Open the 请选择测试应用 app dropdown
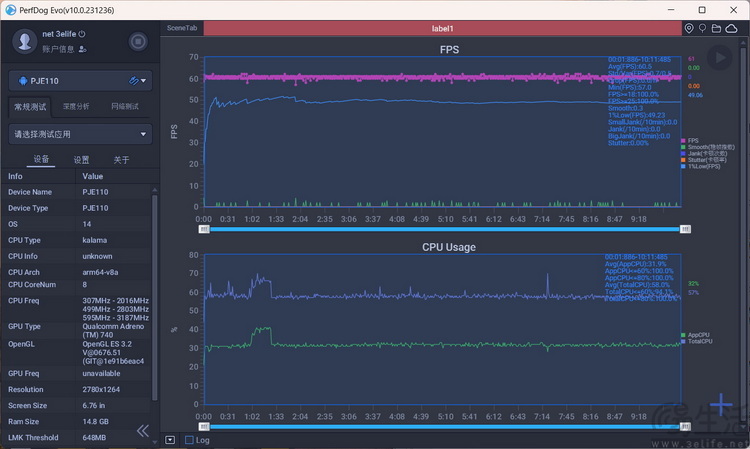Viewport: 750px width, 449px height. click(x=80, y=134)
